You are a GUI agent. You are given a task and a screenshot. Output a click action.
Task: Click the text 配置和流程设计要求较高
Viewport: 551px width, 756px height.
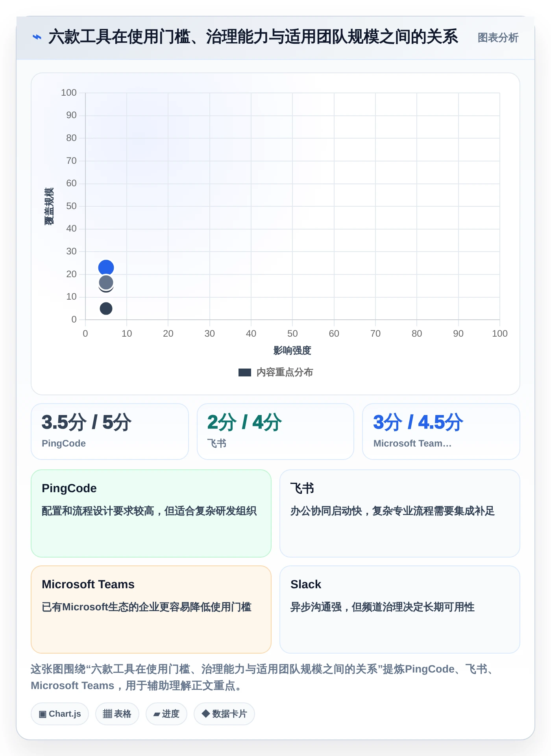point(98,511)
